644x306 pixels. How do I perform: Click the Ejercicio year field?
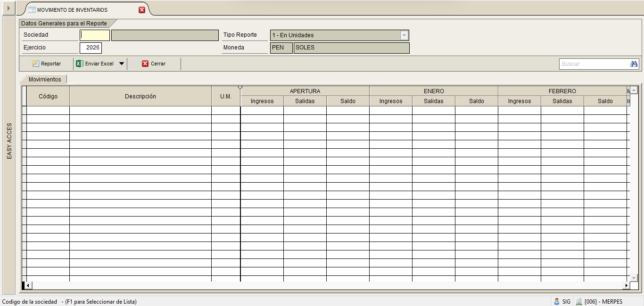[91, 48]
